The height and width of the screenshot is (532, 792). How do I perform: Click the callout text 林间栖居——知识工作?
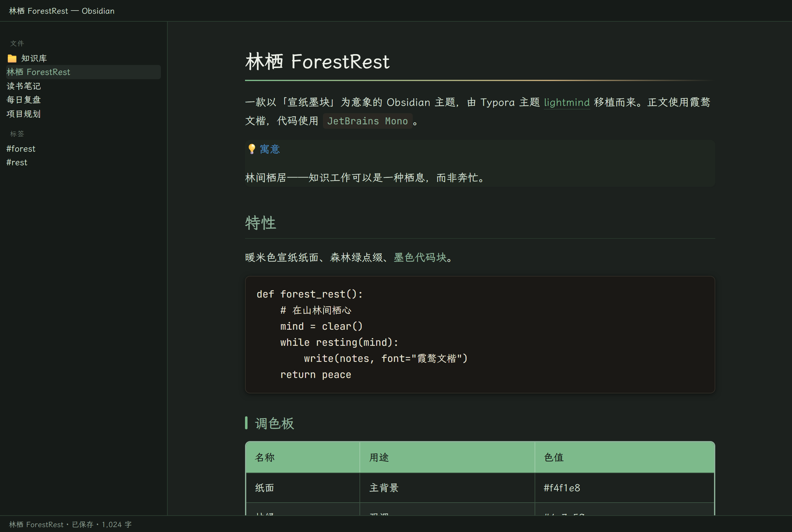[366, 178]
